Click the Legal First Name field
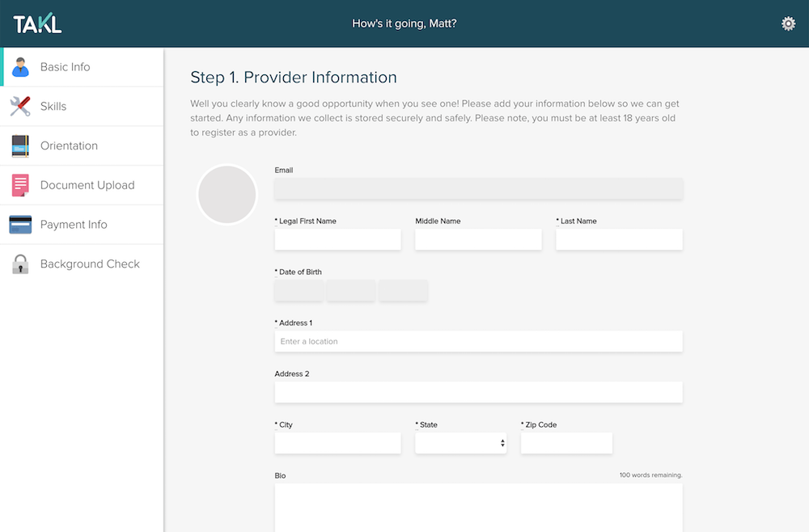Screen dimensions: 809x532 [337, 239]
